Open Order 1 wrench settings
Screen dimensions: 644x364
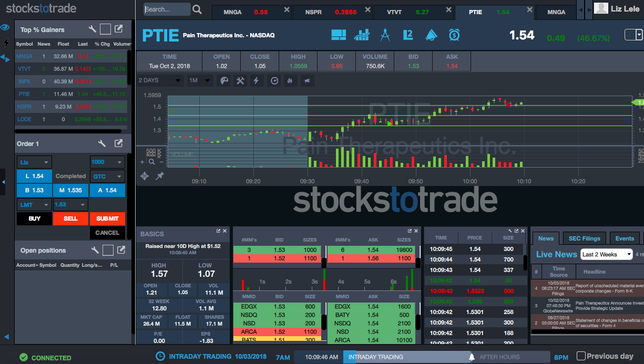(x=103, y=143)
